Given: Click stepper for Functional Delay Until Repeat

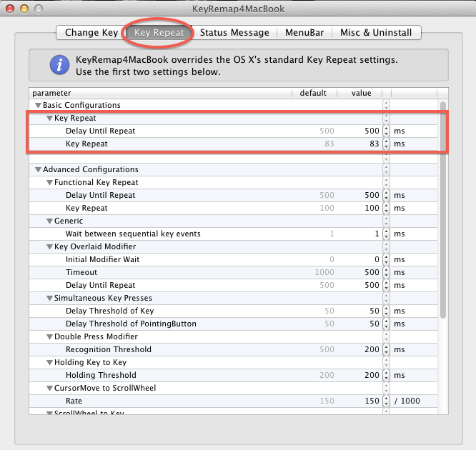Looking at the screenshot, I should click(x=386, y=195).
